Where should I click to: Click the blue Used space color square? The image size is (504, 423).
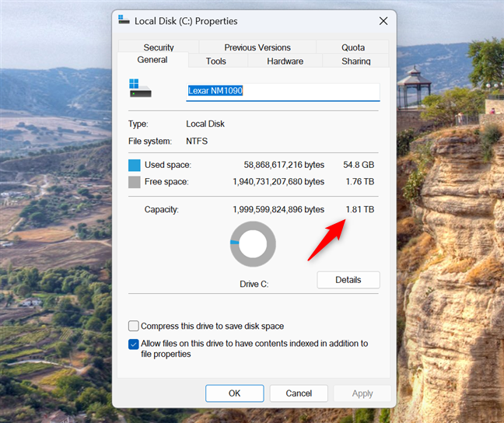point(135,166)
